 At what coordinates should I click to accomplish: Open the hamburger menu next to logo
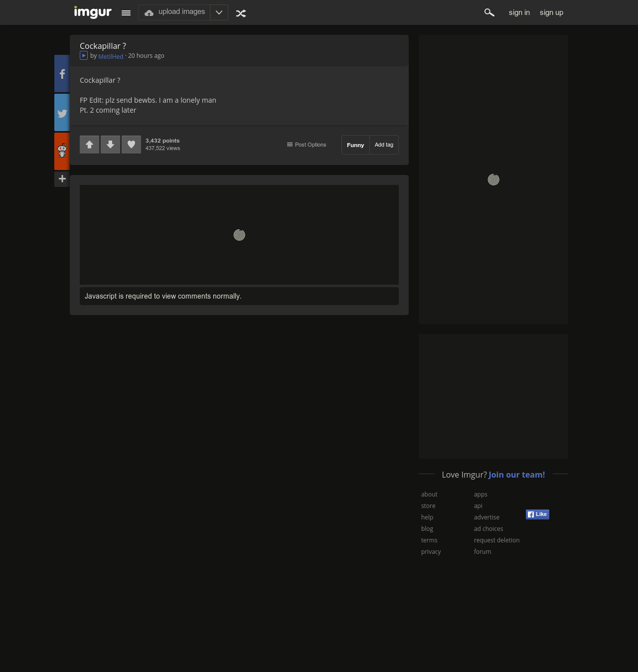126,13
